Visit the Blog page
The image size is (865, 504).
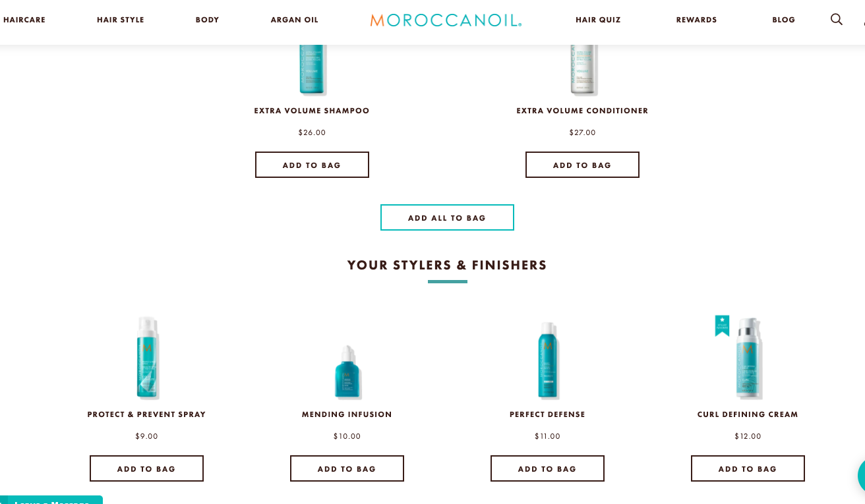pos(783,20)
